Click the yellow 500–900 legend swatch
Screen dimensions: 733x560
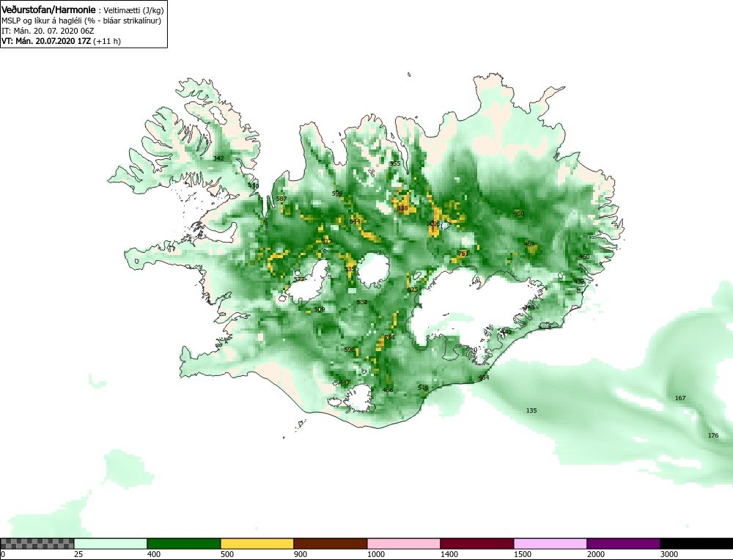[x=257, y=543]
